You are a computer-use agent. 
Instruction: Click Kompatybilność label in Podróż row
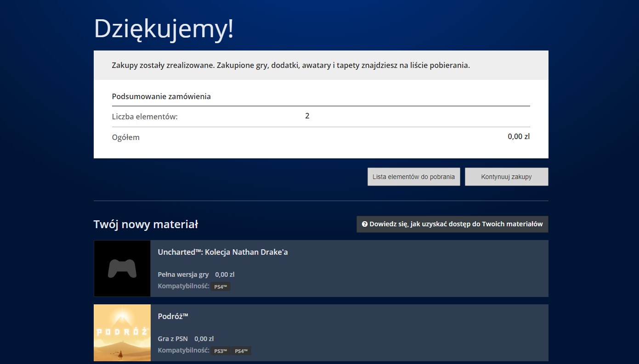click(x=183, y=351)
